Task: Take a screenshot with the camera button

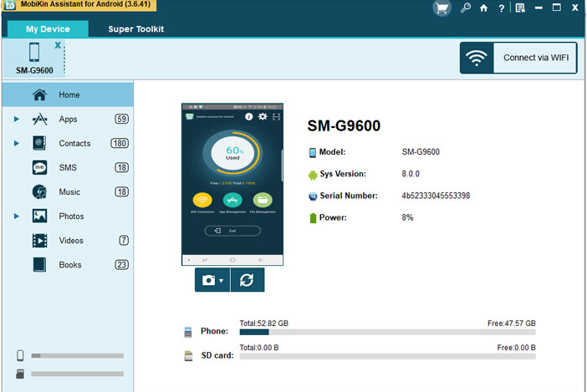Action: 208,280
